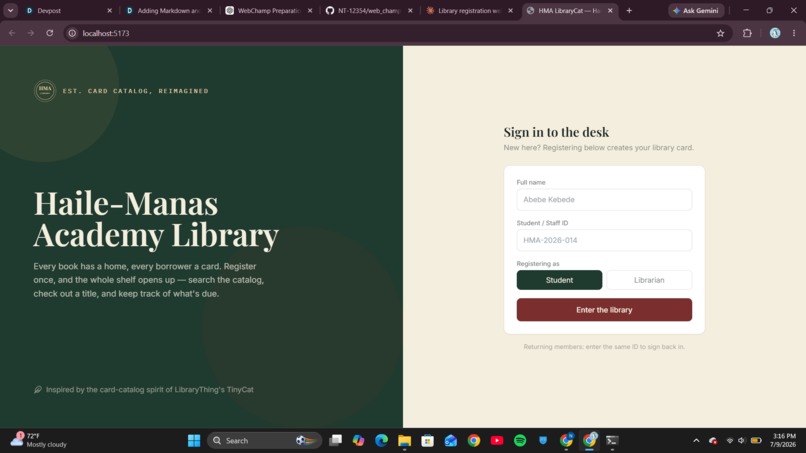Select Student as the registering role
This screenshot has height=453, width=806.
coord(559,280)
